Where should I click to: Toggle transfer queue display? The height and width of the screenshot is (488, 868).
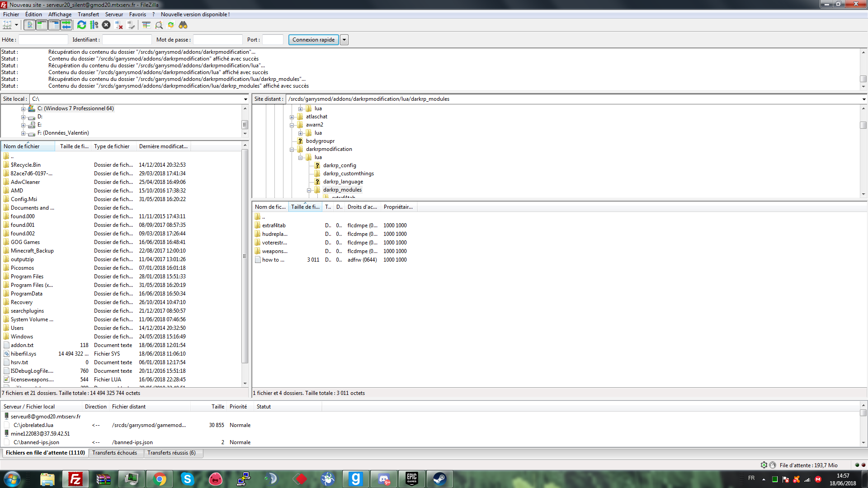tap(66, 25)
